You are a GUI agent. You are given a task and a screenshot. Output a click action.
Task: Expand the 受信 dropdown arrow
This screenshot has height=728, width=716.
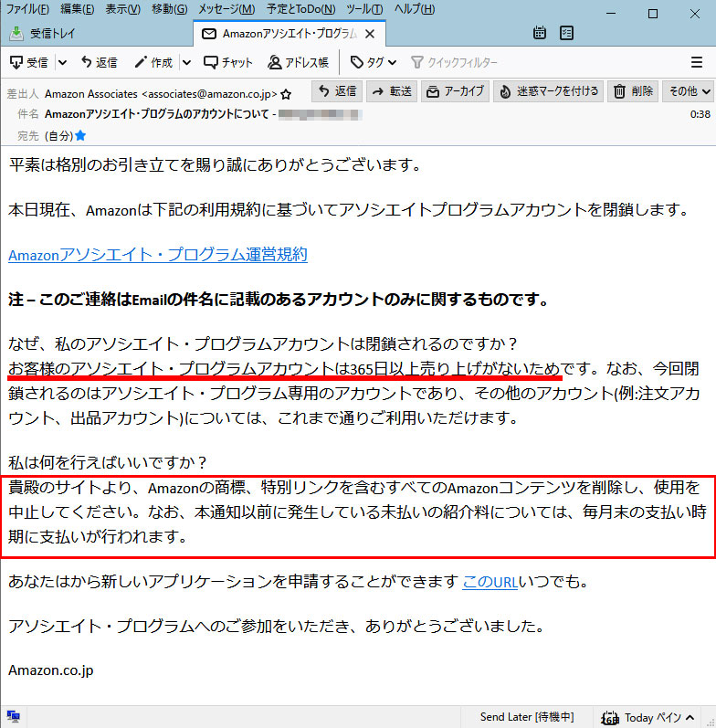point(62,62)
